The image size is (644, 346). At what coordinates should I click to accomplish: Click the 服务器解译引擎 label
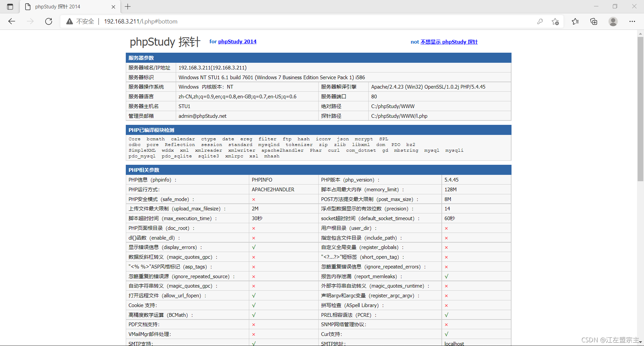[x=338, y=87]
